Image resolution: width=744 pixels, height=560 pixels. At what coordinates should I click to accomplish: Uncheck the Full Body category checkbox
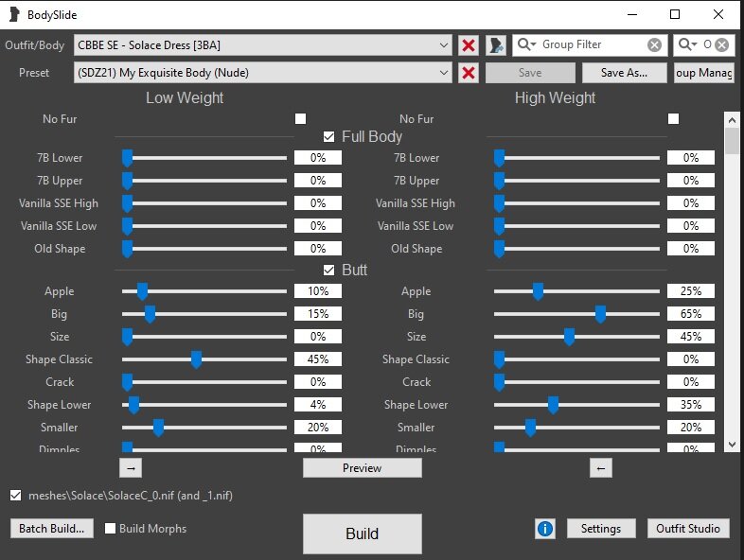328,137
